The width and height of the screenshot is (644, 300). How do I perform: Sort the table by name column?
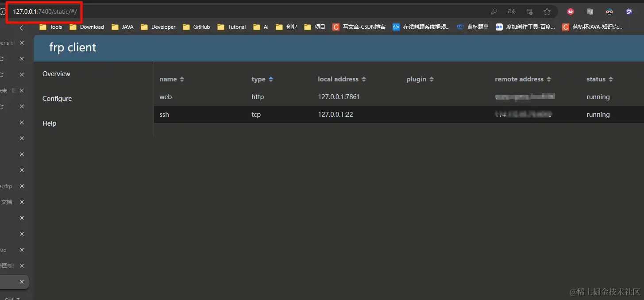pyautogui.click(x=172, y=79)
